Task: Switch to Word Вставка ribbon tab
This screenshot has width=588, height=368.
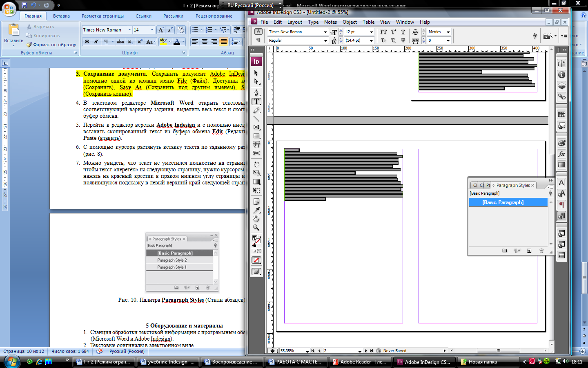Action: [61, 16]
